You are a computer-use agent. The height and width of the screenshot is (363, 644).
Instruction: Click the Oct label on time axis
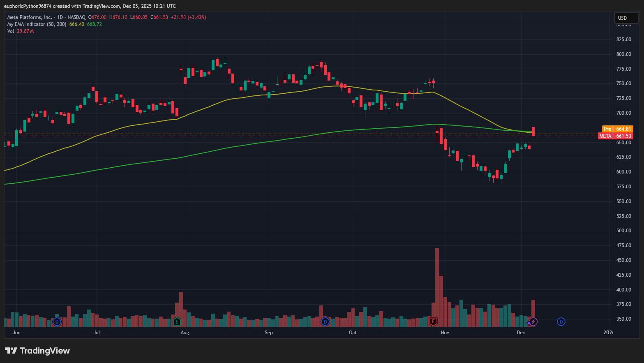point(353,333)
